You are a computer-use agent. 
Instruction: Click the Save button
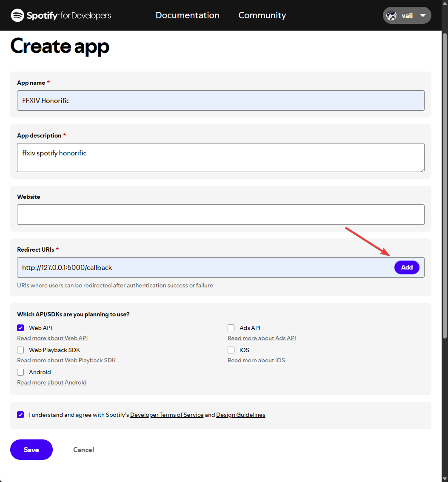point(31,450)
